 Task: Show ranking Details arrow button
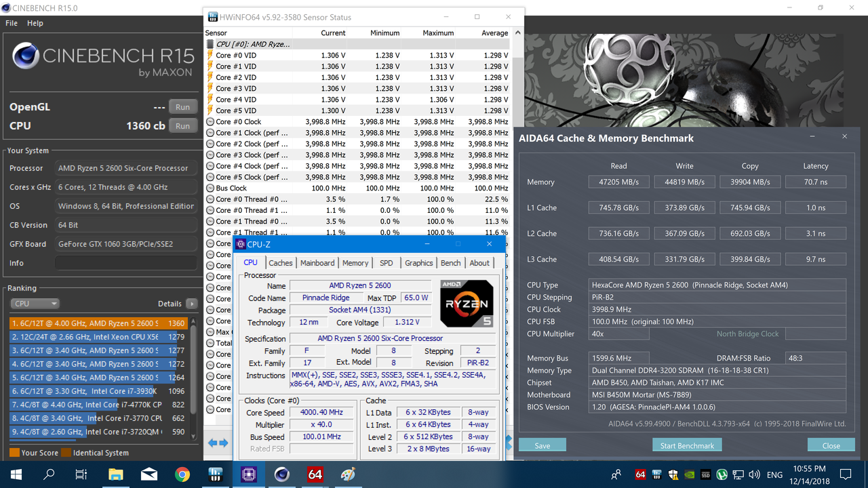click(192, 304)
